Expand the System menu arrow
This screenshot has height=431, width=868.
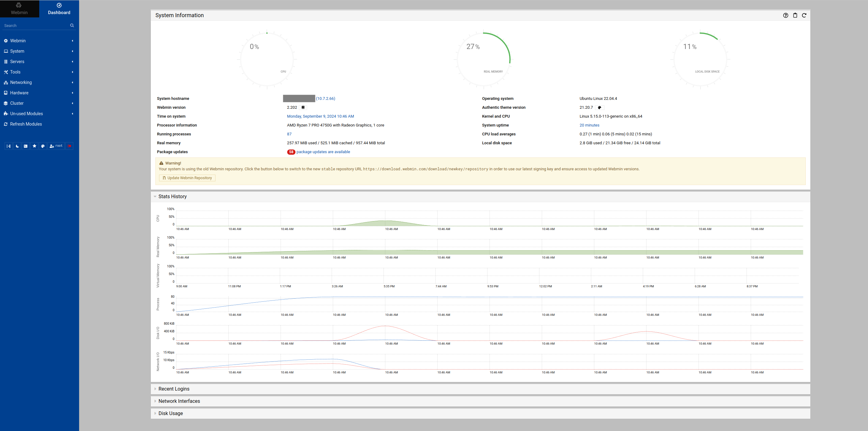[x=72, y=51]
